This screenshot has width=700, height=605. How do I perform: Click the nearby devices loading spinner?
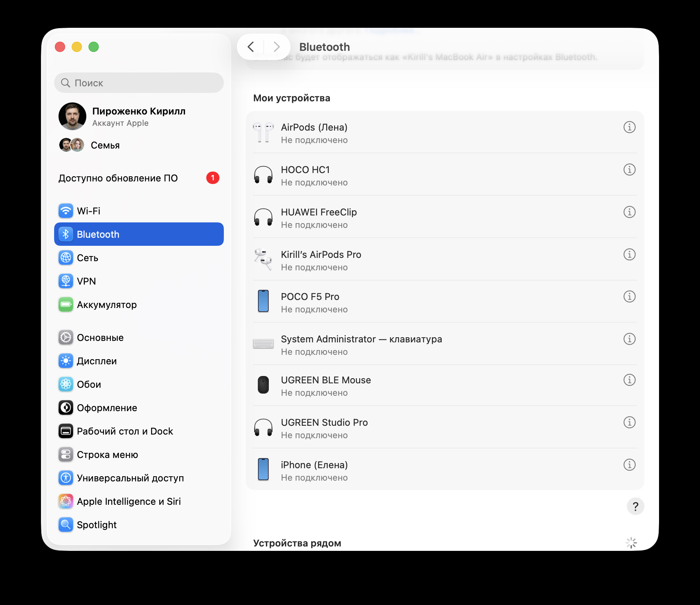click(x=631, y=543)
